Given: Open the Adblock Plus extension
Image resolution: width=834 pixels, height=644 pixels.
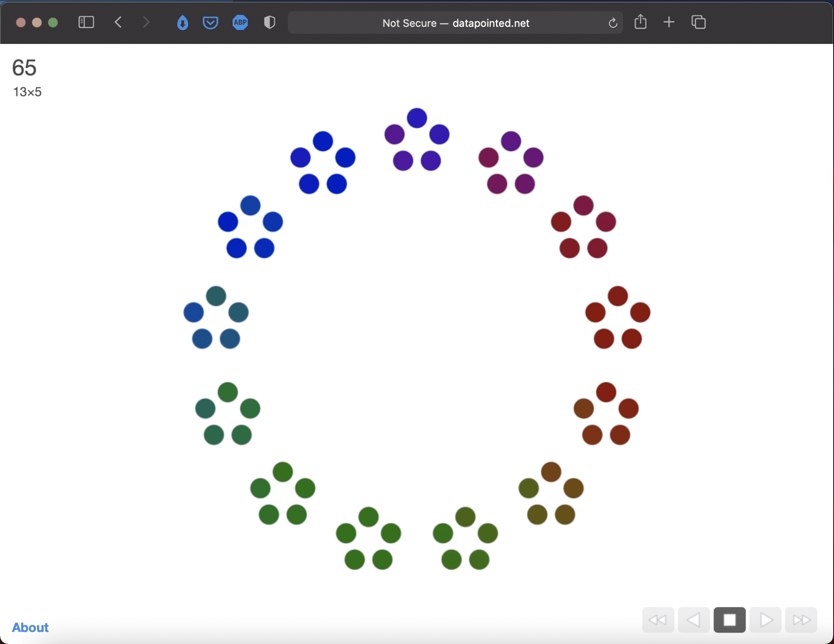Looking at the screenshot, I should pos(239,22).
